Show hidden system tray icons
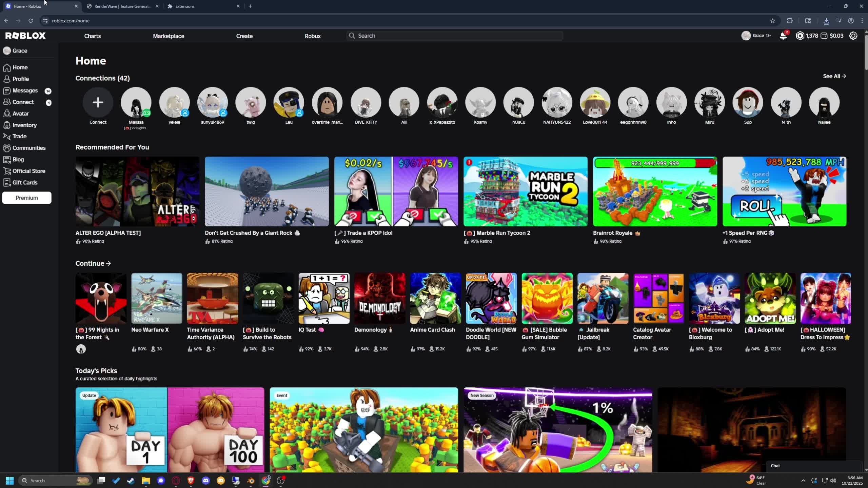Screen dimensions: 868x488 pos(803,481)
